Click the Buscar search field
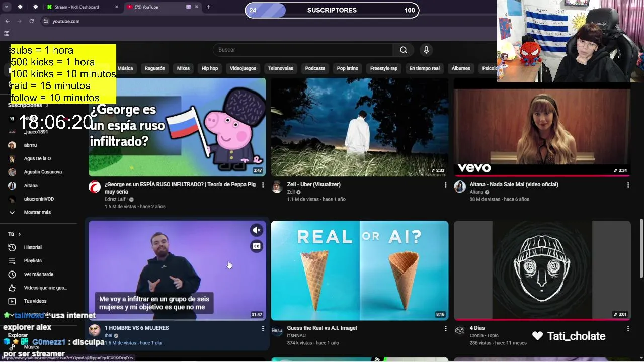 303,50
